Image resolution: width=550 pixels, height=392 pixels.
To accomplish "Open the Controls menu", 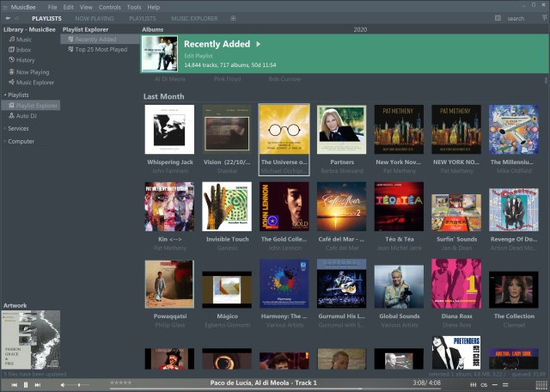I will (x=109, y=7).
